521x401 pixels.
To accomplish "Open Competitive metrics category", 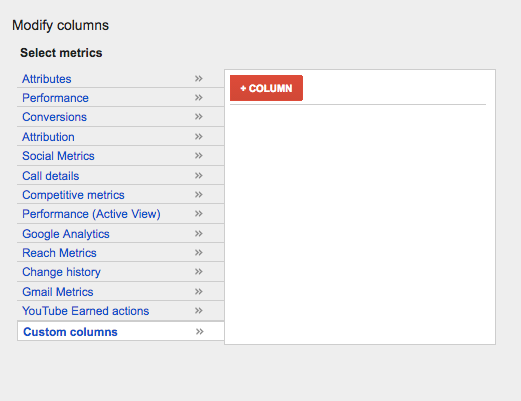I will click(x=73, y=195).
